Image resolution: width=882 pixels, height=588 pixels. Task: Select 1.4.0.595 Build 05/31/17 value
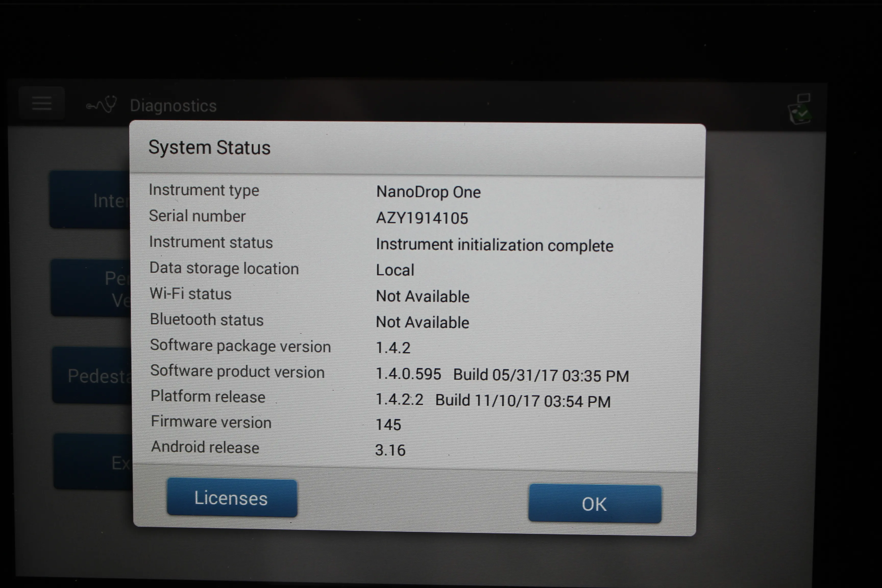(x=503, y=375)
